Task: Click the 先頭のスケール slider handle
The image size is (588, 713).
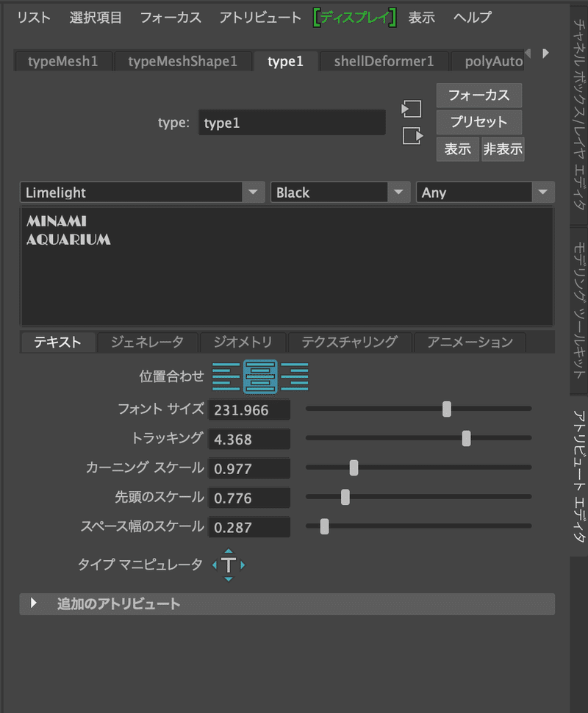Action: [x=345, y=497]
